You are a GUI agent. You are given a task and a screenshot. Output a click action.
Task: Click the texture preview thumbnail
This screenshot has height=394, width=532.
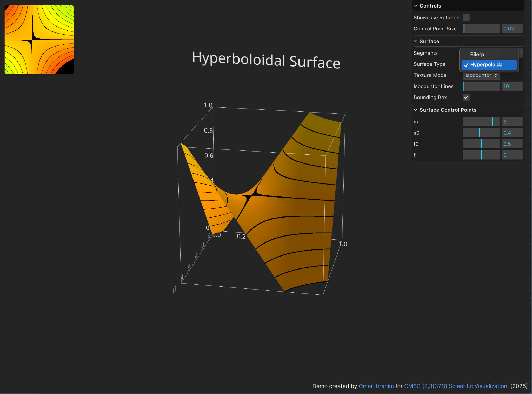[x=39, y=40]
